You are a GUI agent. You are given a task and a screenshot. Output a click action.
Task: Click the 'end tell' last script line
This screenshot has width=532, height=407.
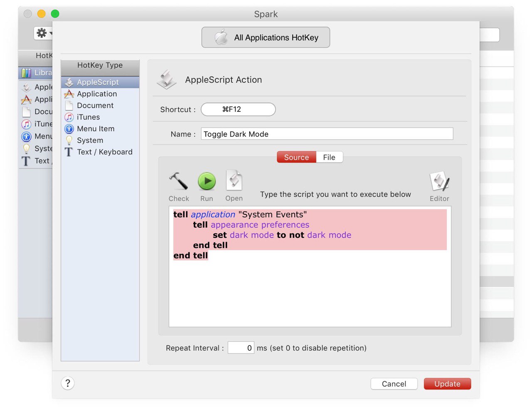190,255
